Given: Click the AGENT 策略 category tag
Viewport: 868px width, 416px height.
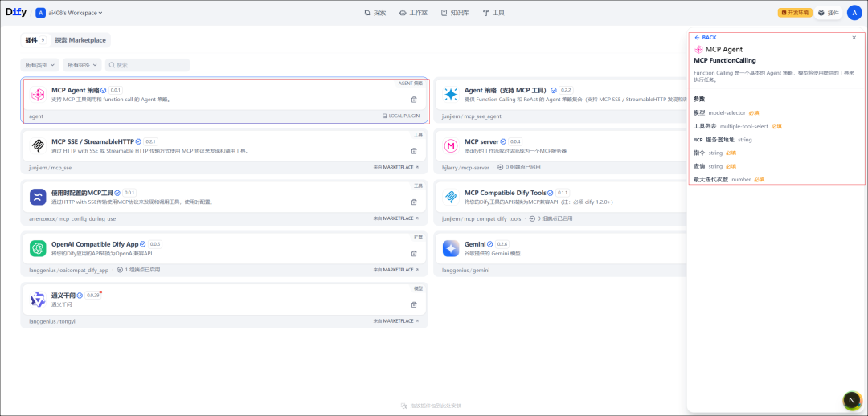Looking at the screenshot, I should tap(410, 84).
